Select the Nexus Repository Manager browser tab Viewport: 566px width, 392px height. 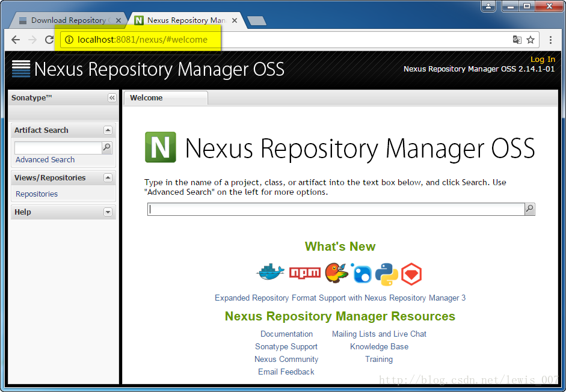click(x=186, y=20)
